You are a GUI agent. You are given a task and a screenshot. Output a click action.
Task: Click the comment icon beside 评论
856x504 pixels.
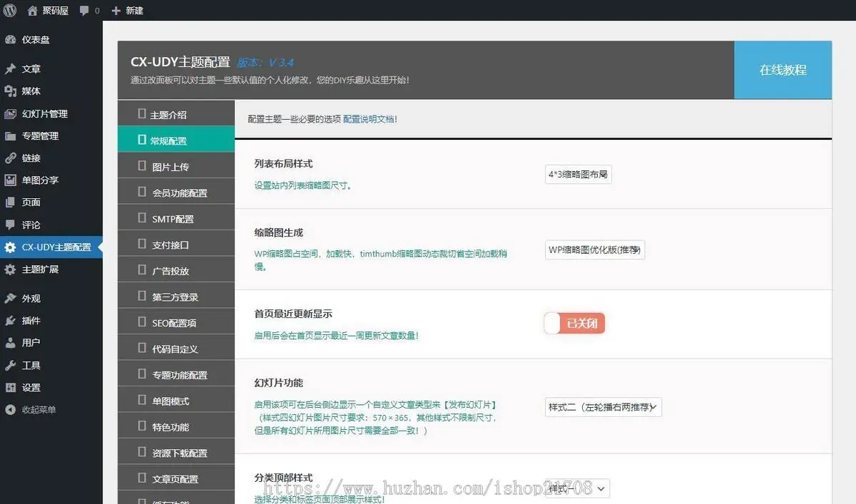10,225
